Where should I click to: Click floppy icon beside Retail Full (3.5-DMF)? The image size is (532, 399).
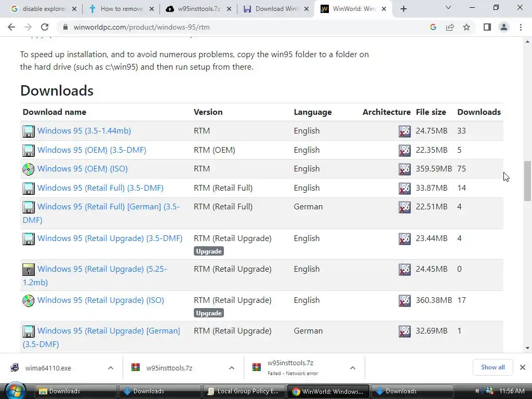[29, 188]
